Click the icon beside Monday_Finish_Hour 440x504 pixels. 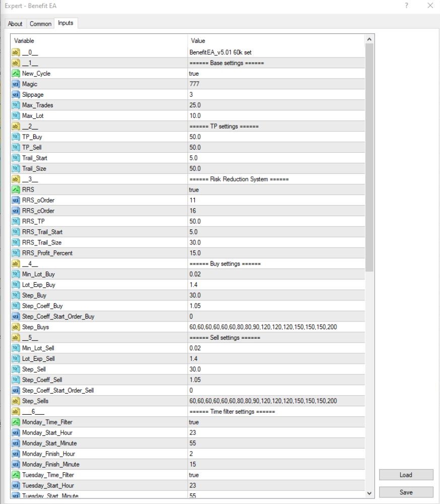click(16, 454)
